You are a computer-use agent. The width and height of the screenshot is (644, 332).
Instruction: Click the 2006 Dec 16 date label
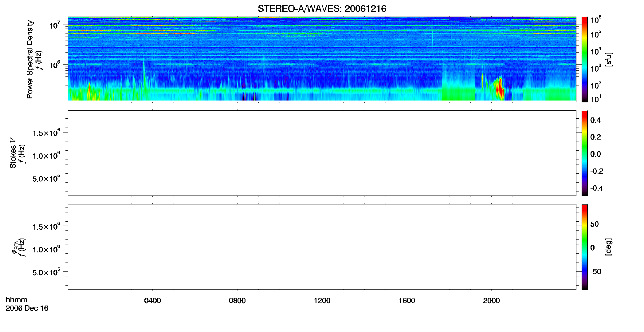27,308
